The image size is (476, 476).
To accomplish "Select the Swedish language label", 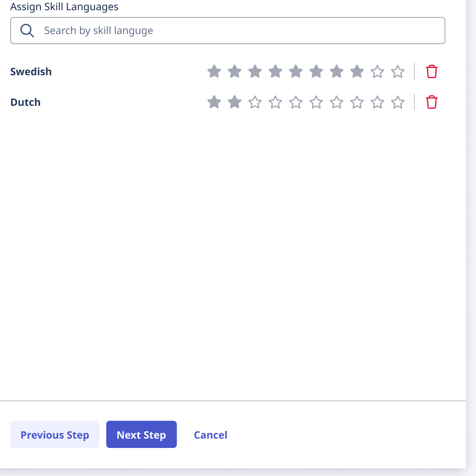I will (31, 71).
